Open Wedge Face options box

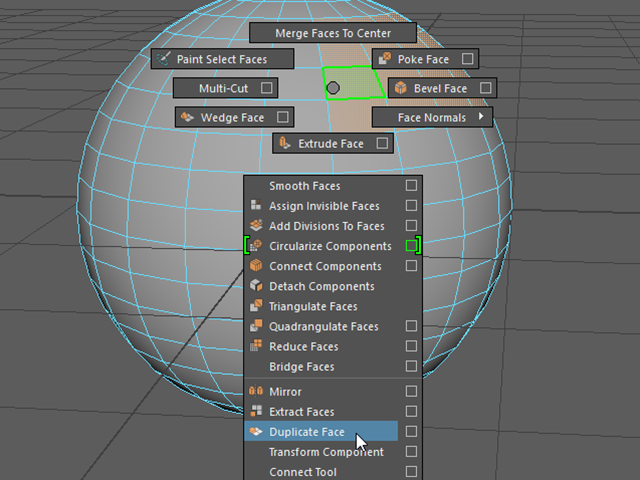282,117
